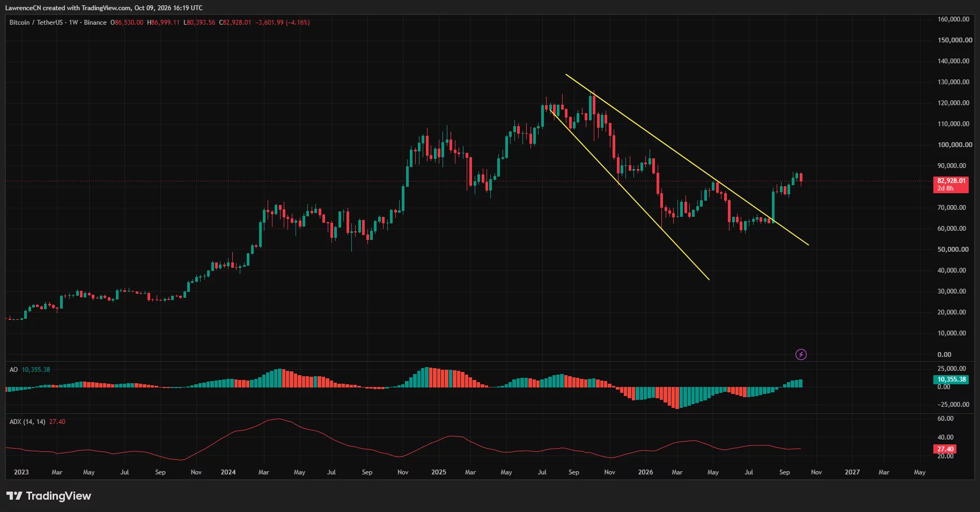Select the lower yellow channel trendline
The height and width of the screenshot is (512, 980).
pyautogui.click(x=629, y=194)
